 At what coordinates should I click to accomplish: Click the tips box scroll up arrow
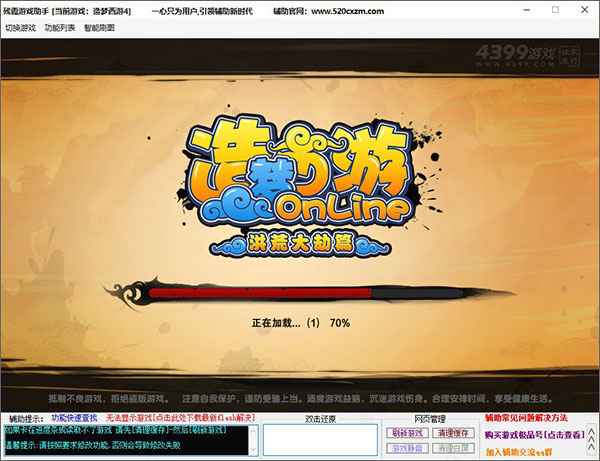pyautogui.click(x=253, y=430)
